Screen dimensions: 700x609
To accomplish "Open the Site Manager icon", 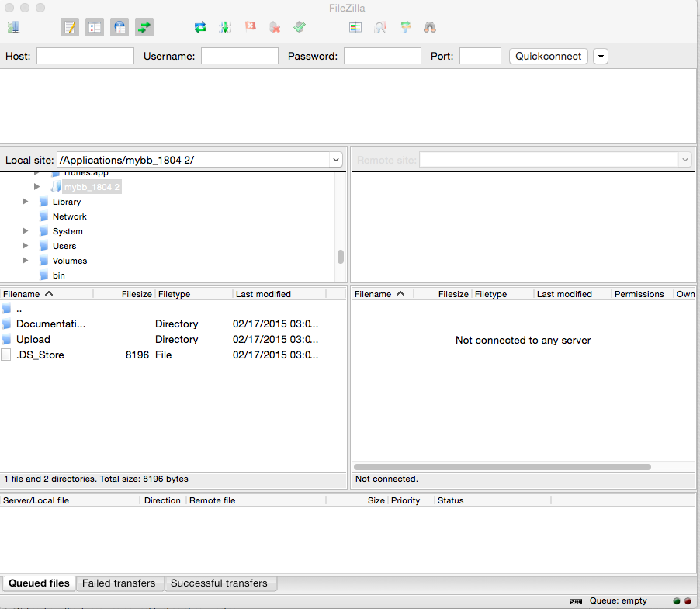I will pyautogui.click(x=13, y=28).
